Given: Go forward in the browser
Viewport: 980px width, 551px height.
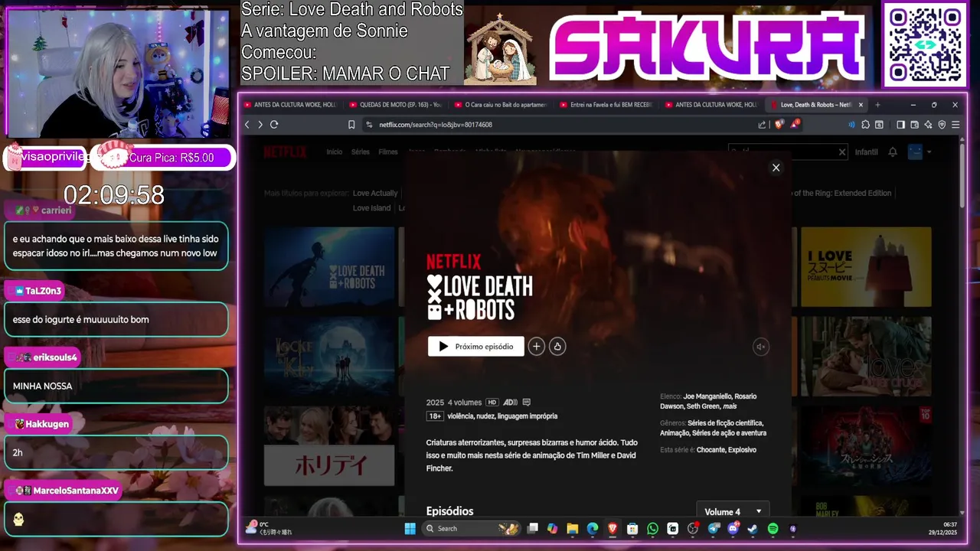Looking at the screenshot, I should (x=260, y=125).
